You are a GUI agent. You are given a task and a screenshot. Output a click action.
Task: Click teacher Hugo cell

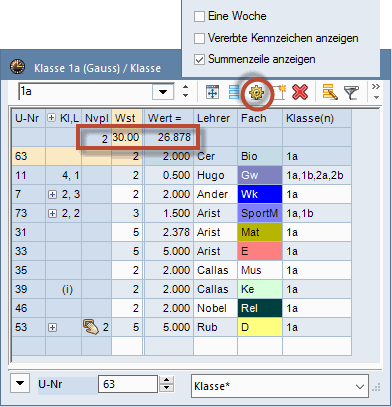pos(215,175)
